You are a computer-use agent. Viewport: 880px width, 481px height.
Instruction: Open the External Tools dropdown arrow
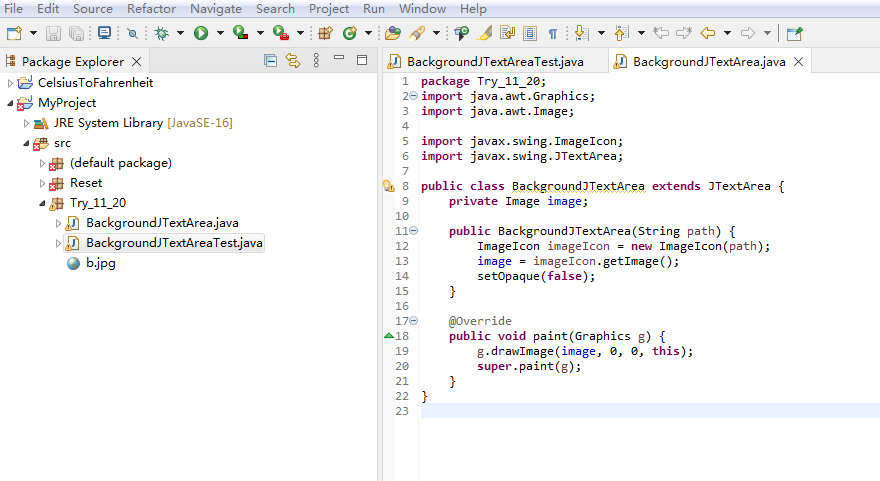click(300, 33)
